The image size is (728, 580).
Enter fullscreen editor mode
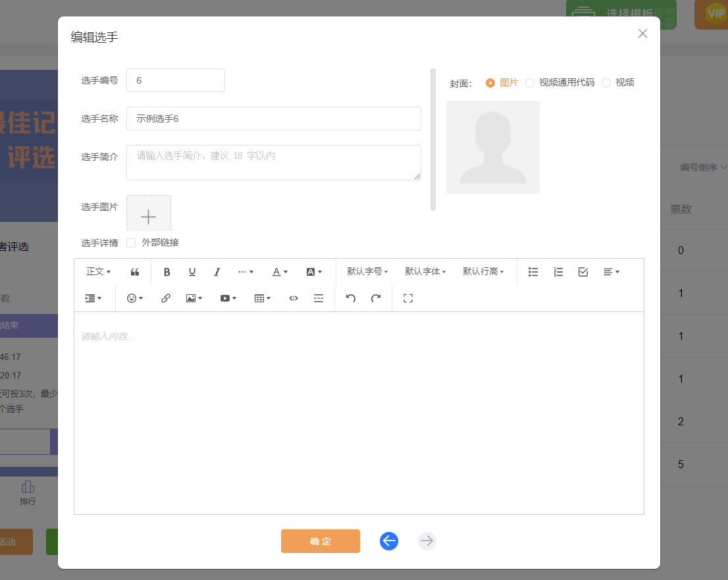point(407,298)
